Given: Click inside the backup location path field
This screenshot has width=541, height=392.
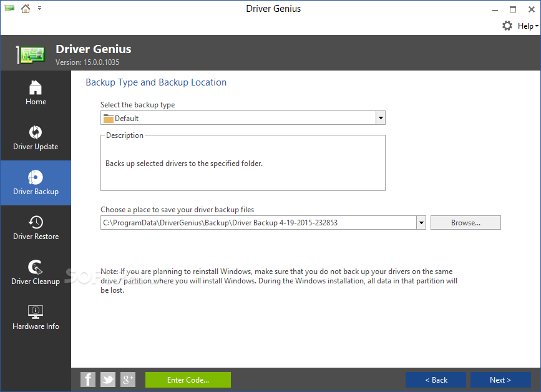Looking at the screenshot, I should pos(258,223).
